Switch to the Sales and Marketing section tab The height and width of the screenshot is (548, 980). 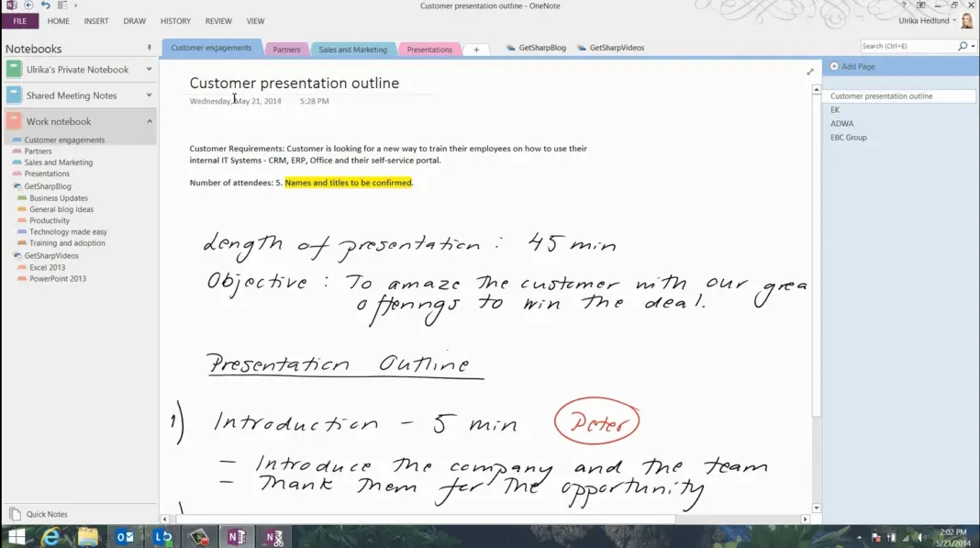[352, 50]
